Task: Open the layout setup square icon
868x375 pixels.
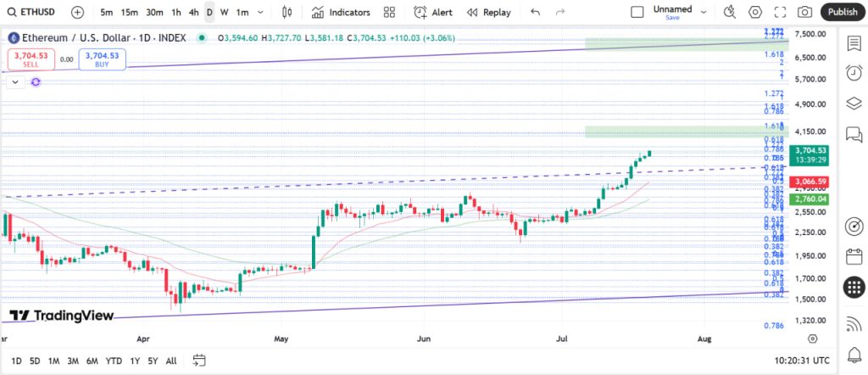Action: point(637,12)
